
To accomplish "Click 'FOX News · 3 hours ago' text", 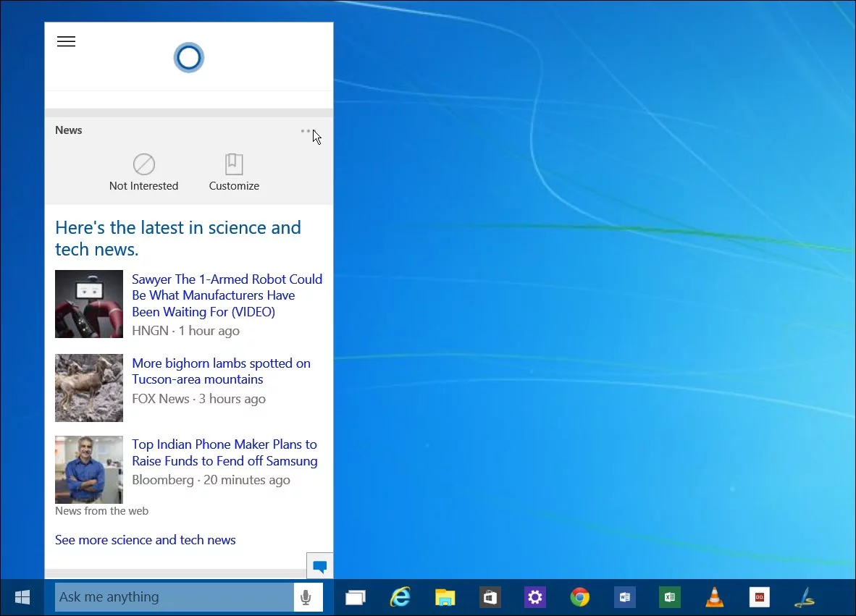I will (198, 399).
